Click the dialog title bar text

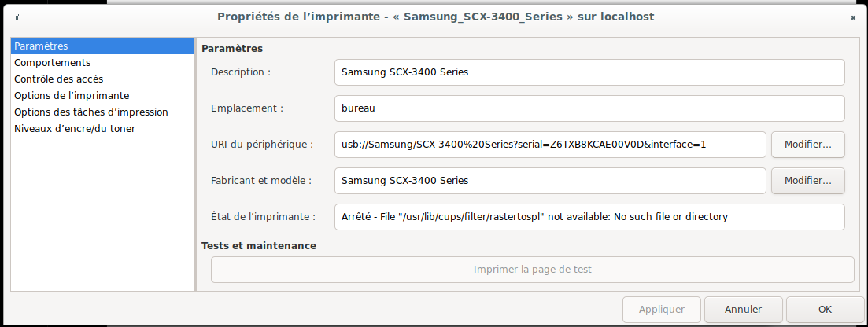(436, 17)
